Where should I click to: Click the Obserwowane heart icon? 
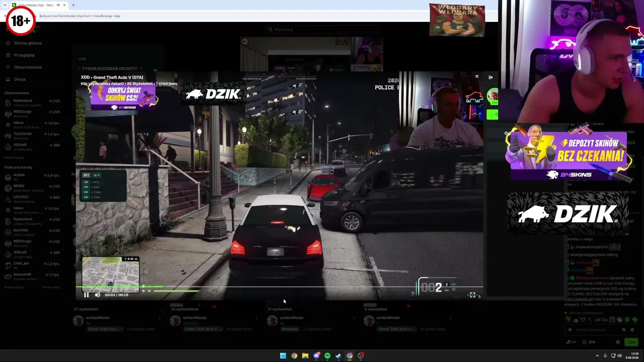(x=8, y=67)
